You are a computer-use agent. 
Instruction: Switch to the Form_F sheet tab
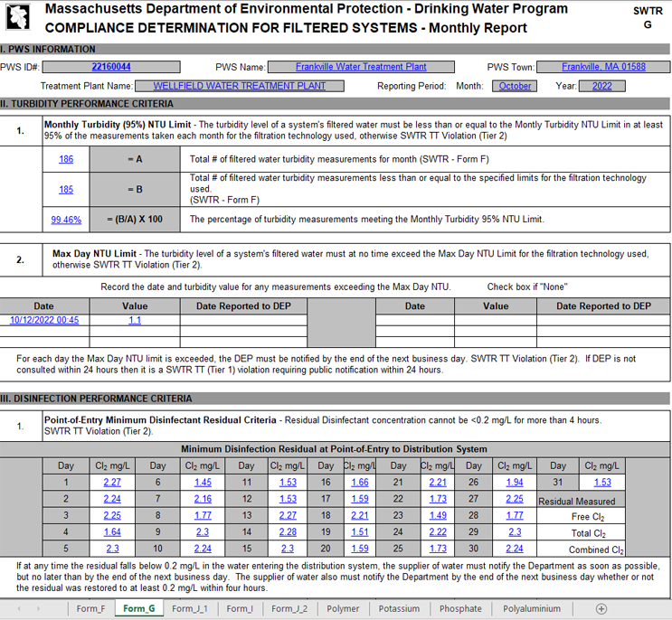coord(90,609)
